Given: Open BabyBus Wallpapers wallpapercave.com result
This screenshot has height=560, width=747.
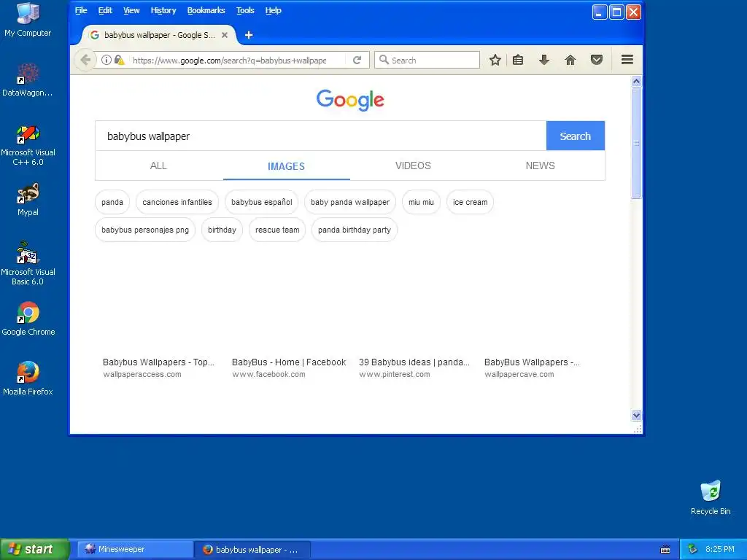Looking at the screenshot, I should click(x=532, y=362).
